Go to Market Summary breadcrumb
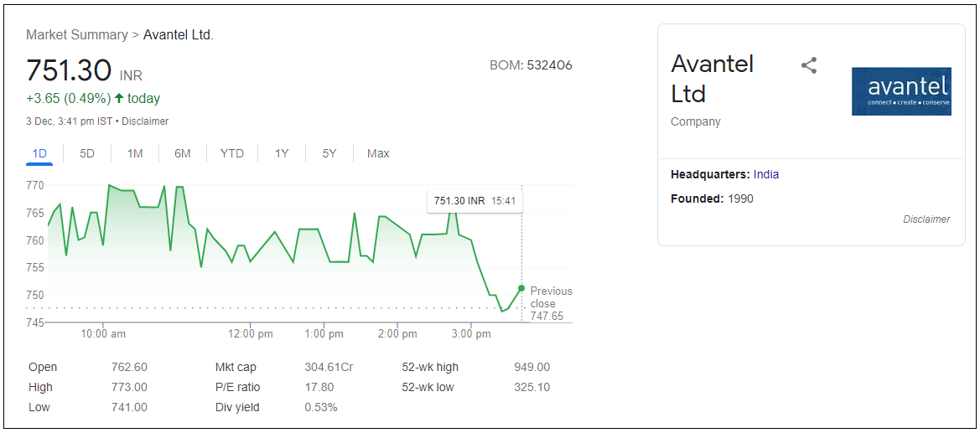The height and width of the screenshot is (433, 980). pyautogui.click(x=77, y=35)
